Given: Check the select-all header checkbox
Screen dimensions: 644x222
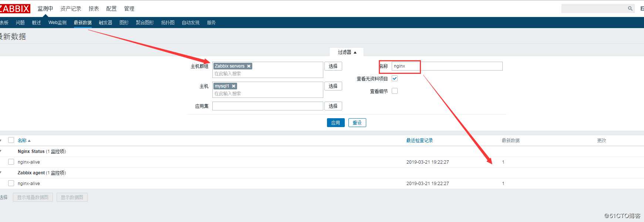Looking at the screenshot, I should tap(11, 140).
